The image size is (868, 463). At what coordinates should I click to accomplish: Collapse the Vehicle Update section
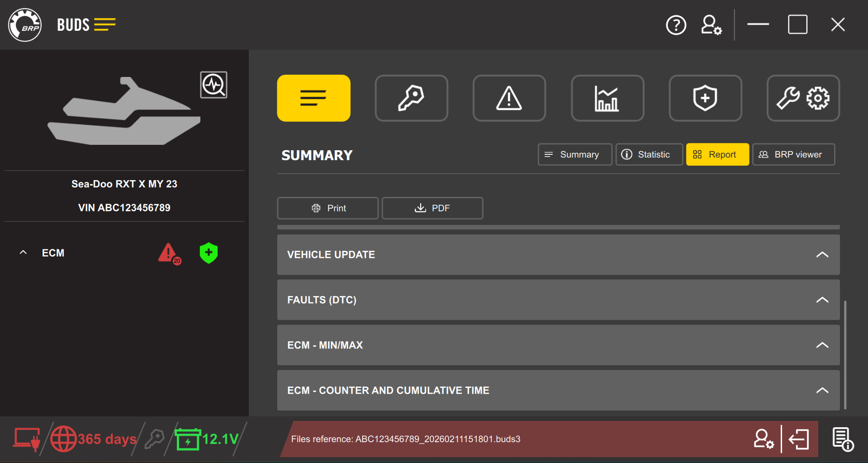[822, 255]
